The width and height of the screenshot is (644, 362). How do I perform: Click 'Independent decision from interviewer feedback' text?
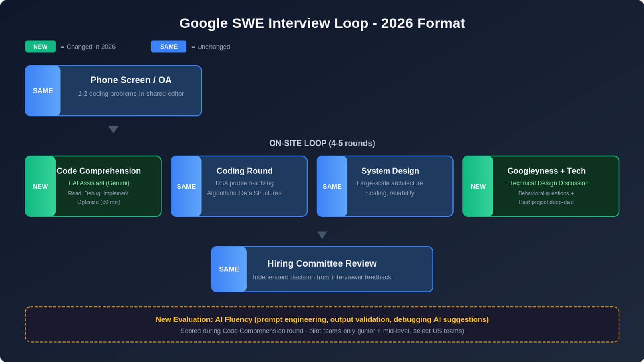pyautogui.click(x=322, y=277)
